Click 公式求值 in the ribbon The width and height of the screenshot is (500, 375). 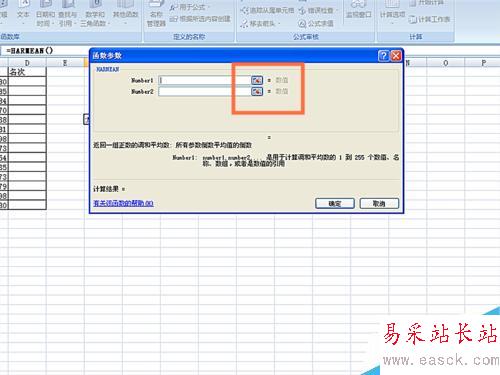click(316, 23)
